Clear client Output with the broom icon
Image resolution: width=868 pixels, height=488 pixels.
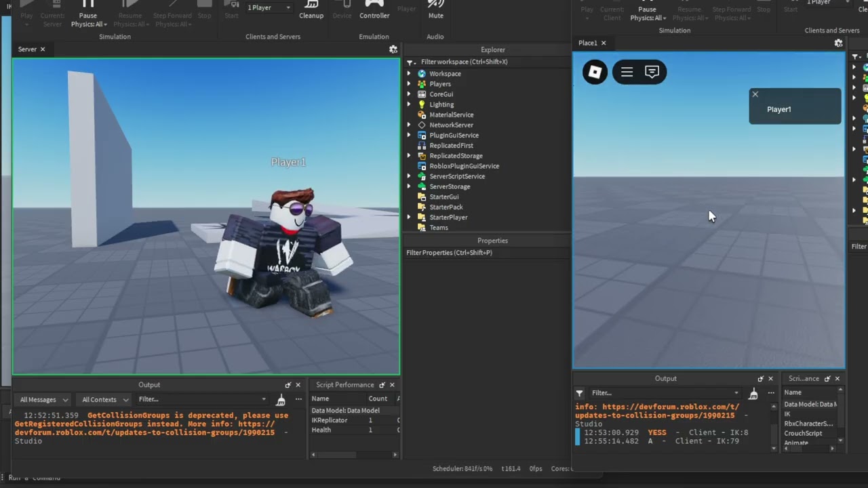[753, 393]
